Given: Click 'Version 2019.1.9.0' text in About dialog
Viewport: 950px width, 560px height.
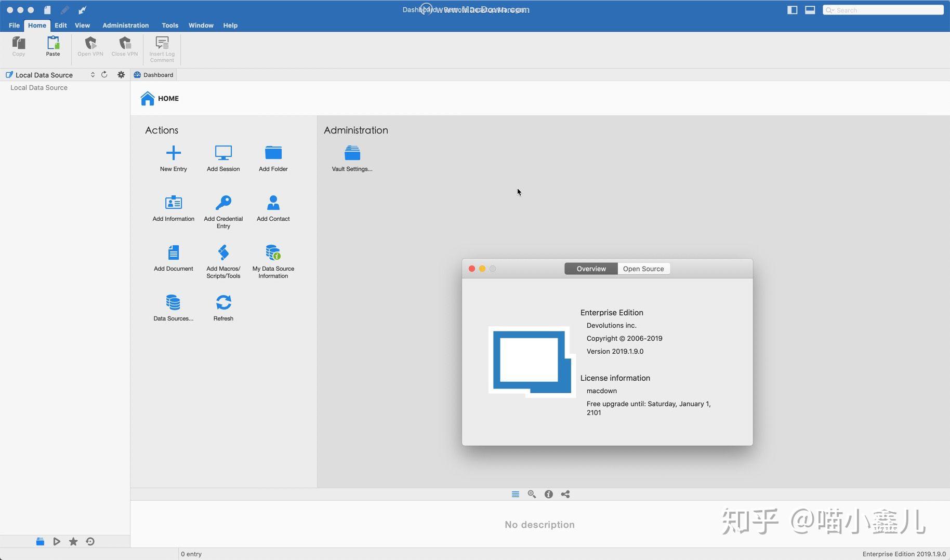Looking at the screenshot, I should [615, 351].
